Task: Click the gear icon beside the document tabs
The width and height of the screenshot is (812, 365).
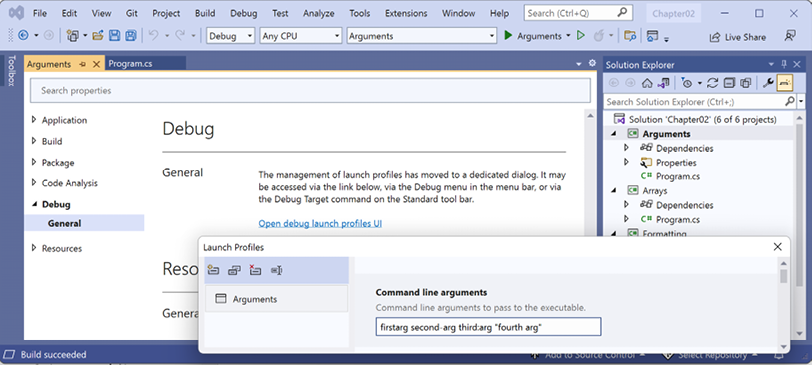Action: tap(592, 63)
